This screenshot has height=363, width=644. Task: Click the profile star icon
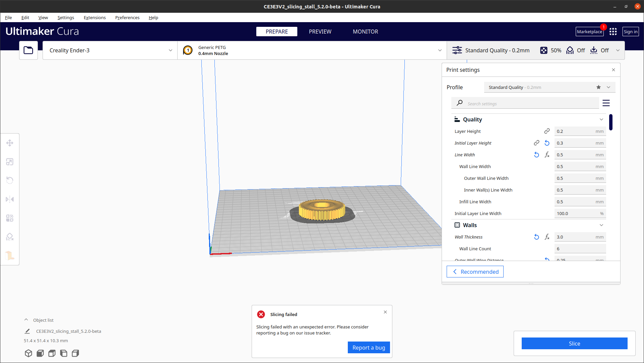tap(598, 87)
